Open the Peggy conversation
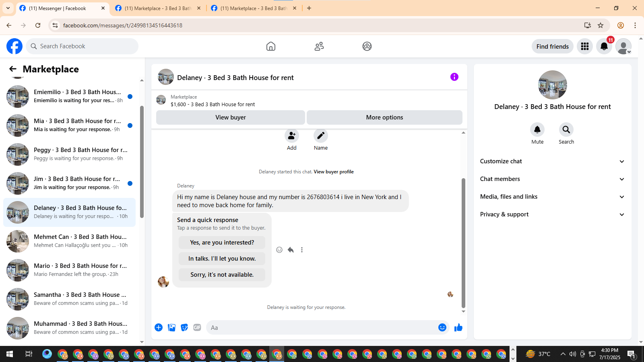 click(x=69, y=154)
